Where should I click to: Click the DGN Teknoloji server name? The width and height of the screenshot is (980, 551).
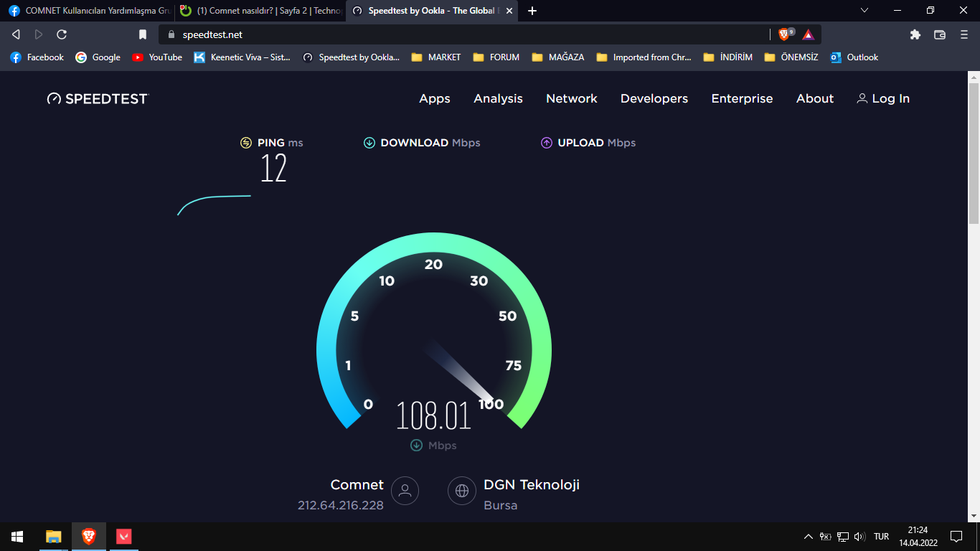point(532,485)
